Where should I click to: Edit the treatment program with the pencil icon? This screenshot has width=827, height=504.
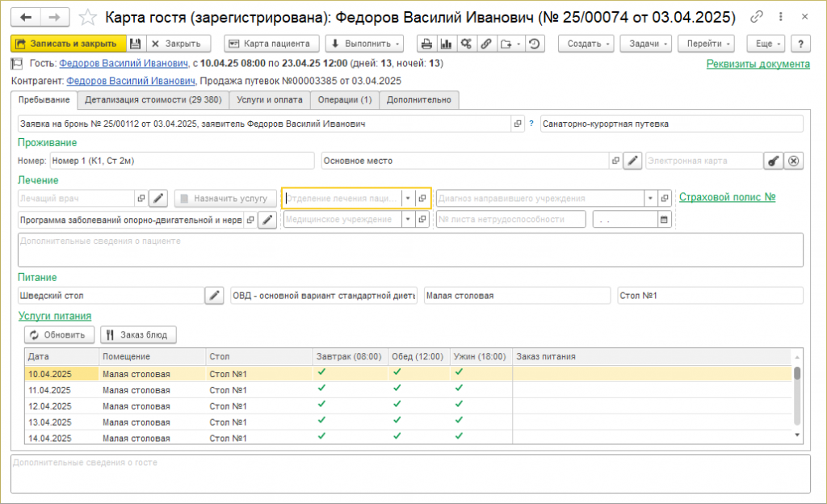pos(267,220)
